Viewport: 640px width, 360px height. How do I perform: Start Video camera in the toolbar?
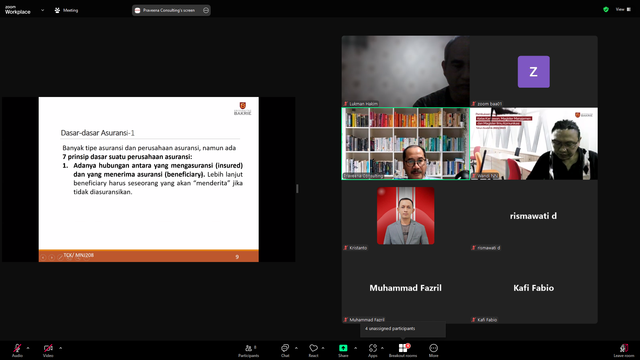(48, 350)
